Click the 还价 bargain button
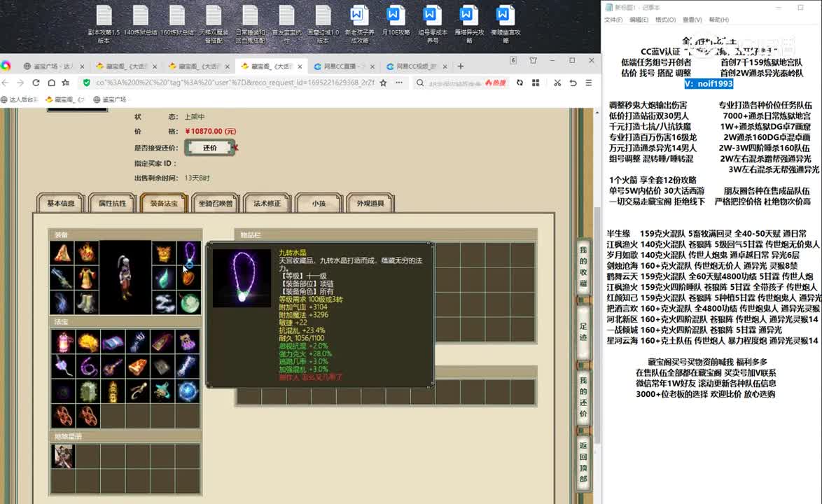The image size is (822, 504). [209, 148]
